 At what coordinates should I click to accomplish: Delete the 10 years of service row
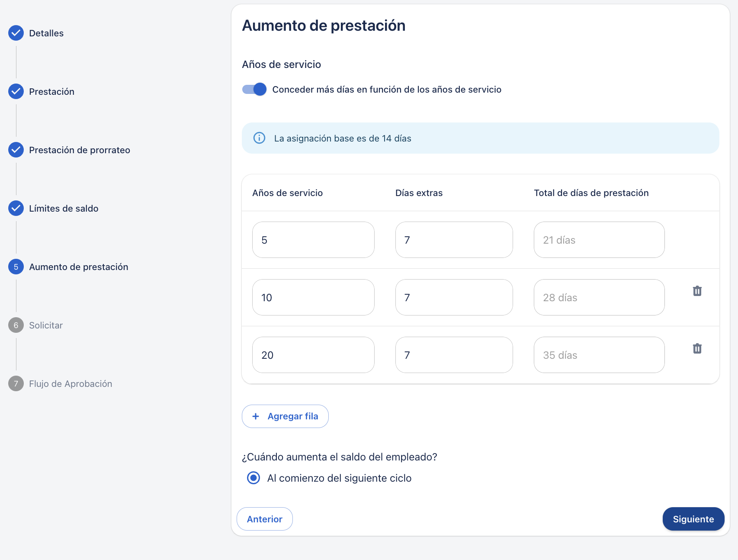pyautogui.click(x=697, y=291)
